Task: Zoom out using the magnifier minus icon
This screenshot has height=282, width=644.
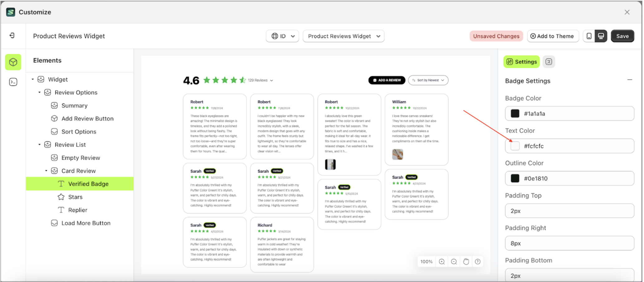Action: coord(454,261)
